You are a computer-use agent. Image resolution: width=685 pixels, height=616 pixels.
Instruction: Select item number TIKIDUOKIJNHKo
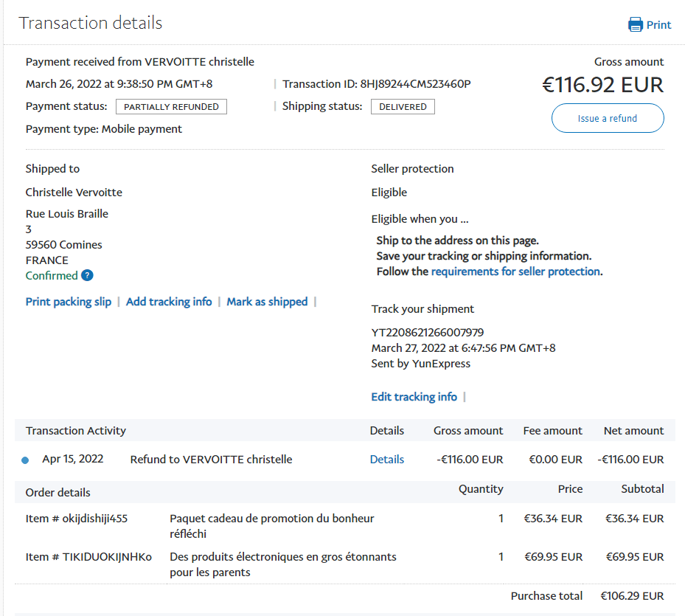click(x=88, y=557)
